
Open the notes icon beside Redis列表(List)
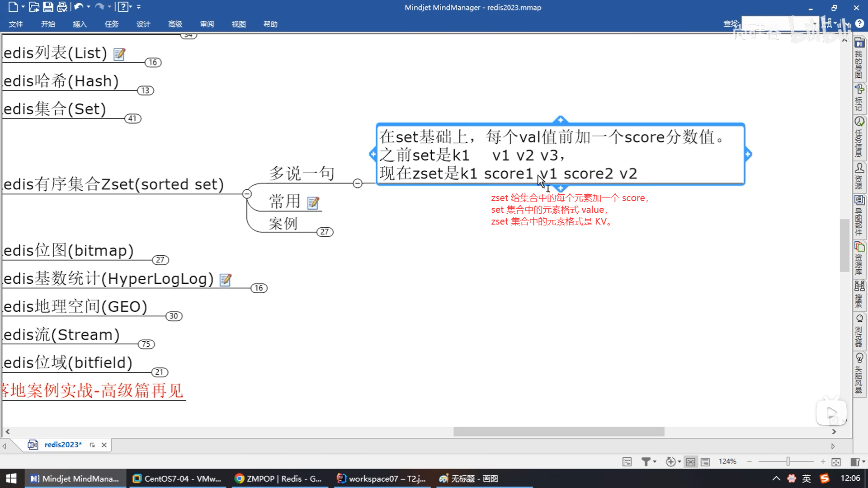[x=119, y=54]
